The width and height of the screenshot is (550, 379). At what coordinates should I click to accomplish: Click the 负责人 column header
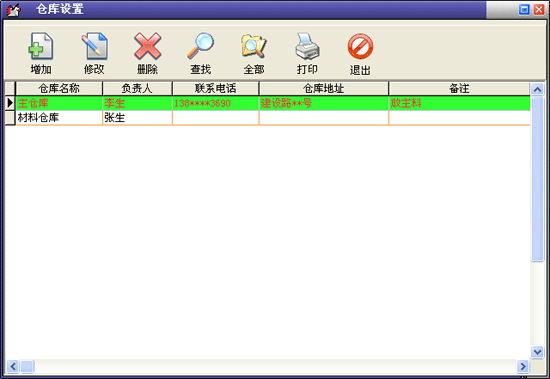[137, 88]
